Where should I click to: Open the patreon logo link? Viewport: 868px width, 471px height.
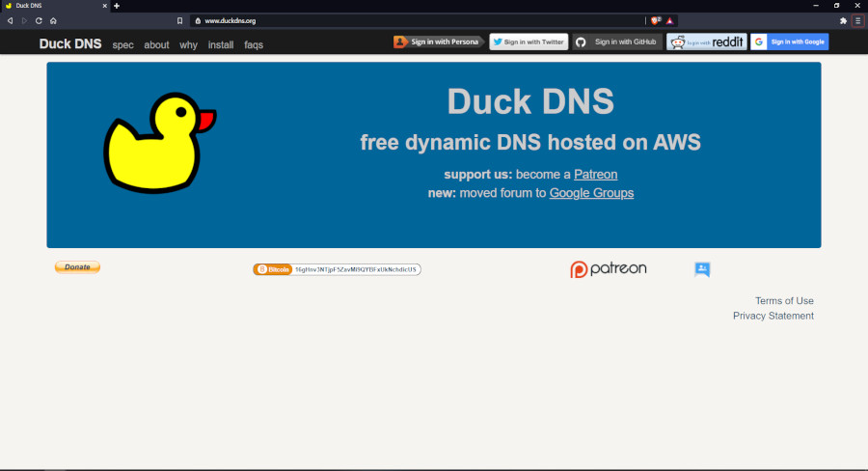click(x=609, y=269)
